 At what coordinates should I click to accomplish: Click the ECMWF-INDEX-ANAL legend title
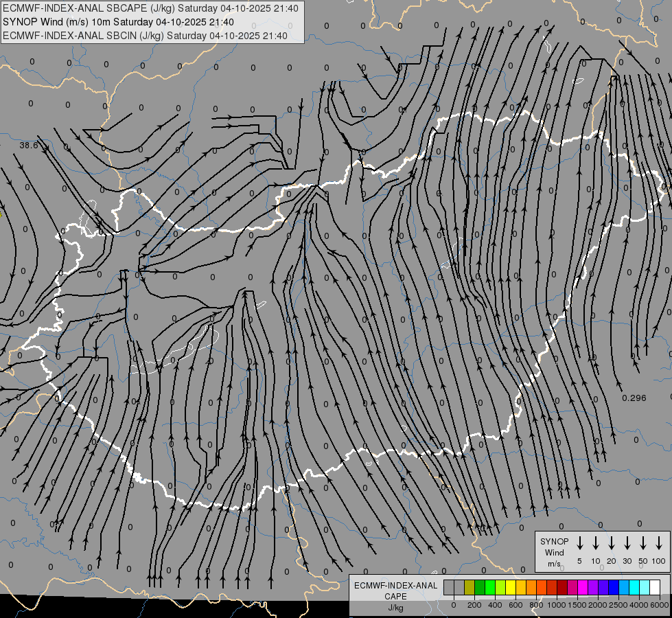(x=395, y=586)
